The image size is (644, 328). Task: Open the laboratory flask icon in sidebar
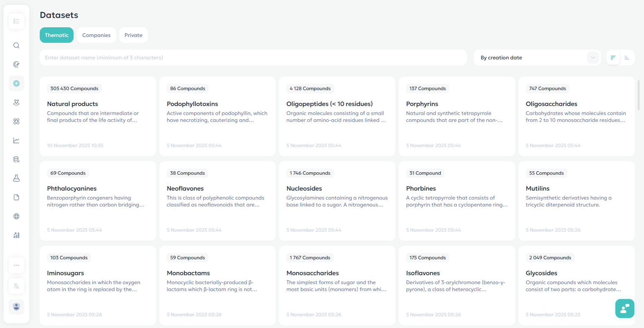16,179
